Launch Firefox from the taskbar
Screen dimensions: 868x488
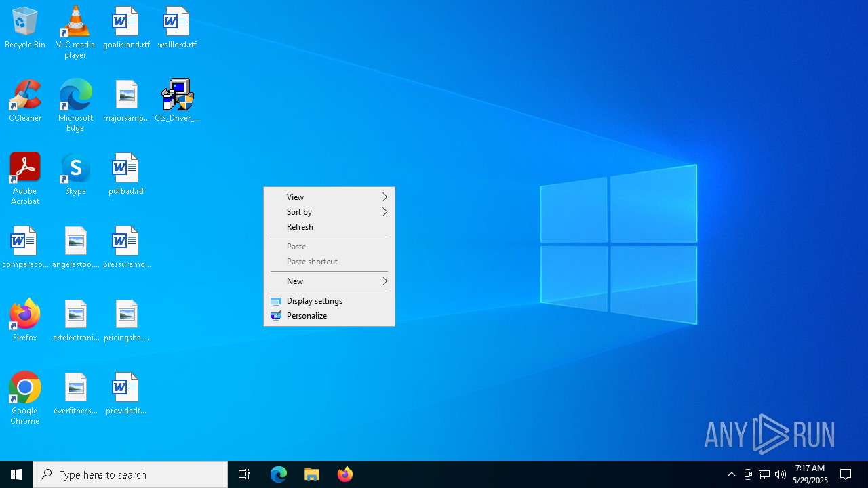[344, 474]
